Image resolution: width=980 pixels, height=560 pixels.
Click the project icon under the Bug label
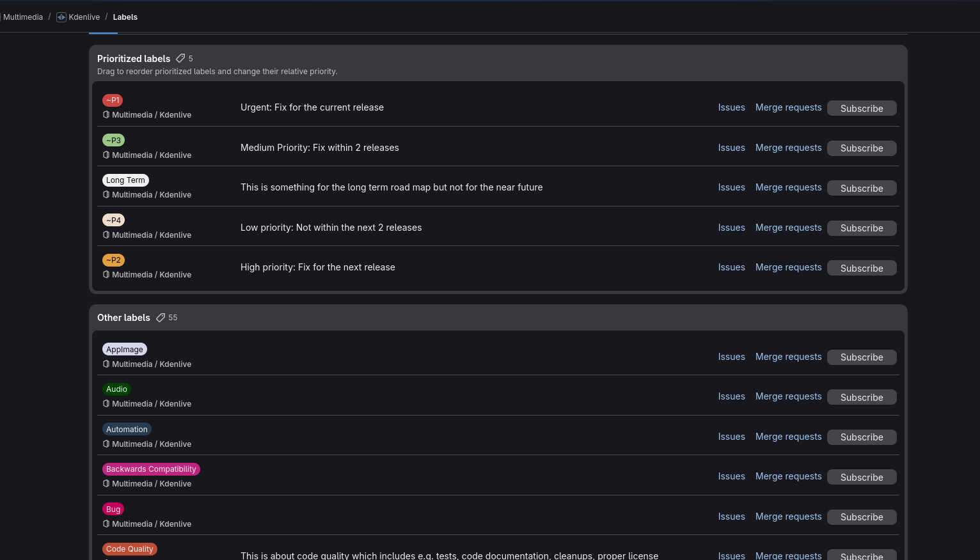[106, 524]
